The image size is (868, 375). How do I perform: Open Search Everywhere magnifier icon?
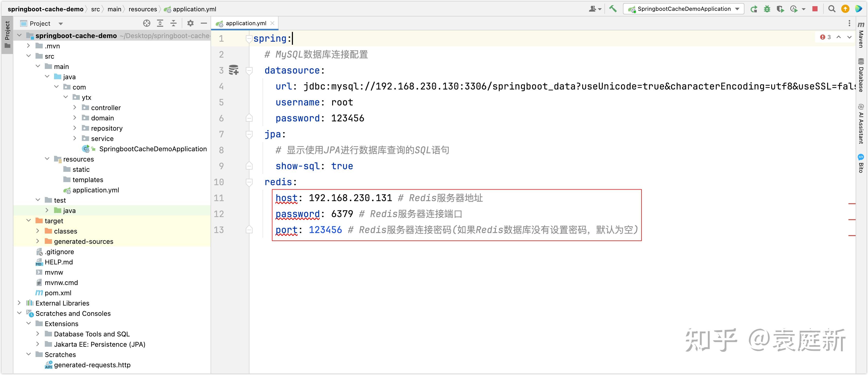tap(832, 9)
